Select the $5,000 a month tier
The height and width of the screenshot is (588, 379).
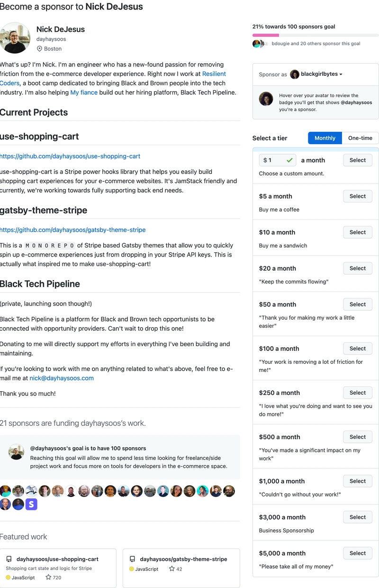click(357, 553)
